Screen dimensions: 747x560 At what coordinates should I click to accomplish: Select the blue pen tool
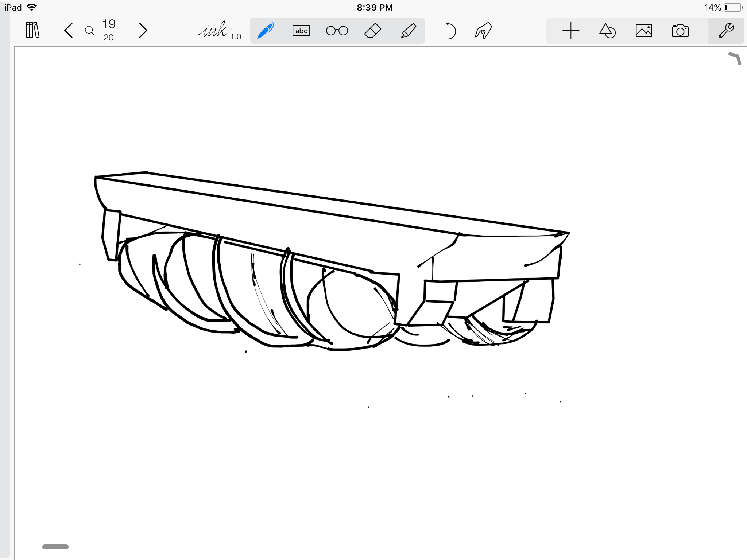pyautogui.click(x=266, y=31)
